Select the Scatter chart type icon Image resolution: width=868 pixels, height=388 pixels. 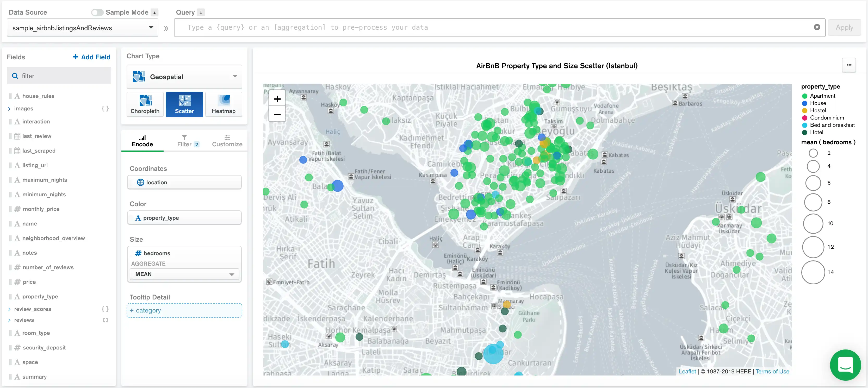coord(184,104)
